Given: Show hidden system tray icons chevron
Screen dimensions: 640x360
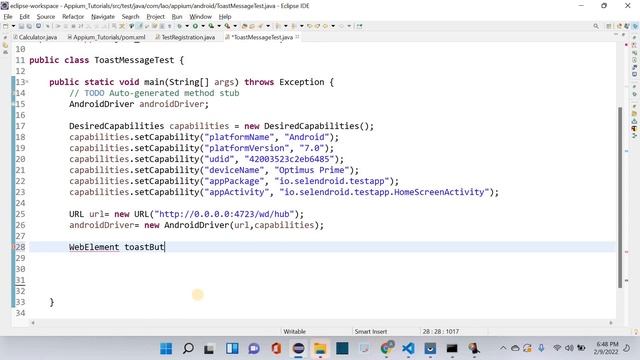Looking at the screenshot, I should (x=503, y=348).
